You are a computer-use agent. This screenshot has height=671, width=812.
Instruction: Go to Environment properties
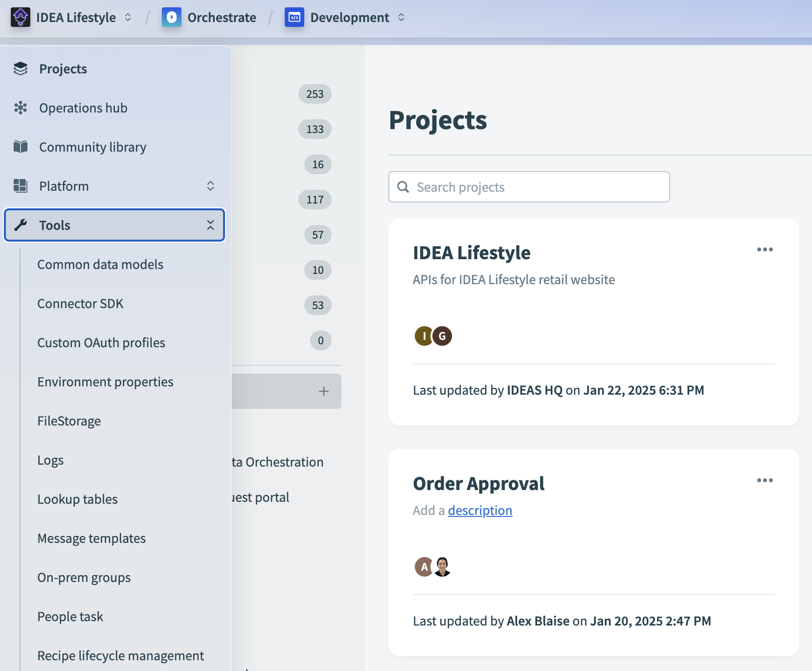(105, 382)
